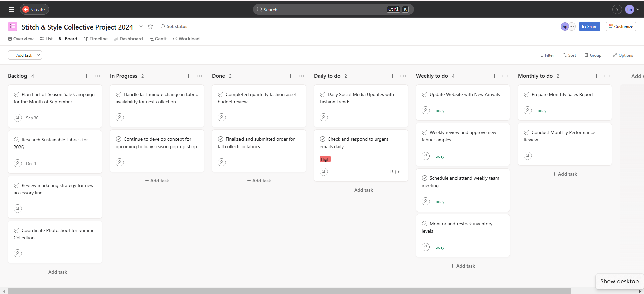Open subtasks on the urgent emails task
The width and height of the screenshot is (644, 294).
394,172
